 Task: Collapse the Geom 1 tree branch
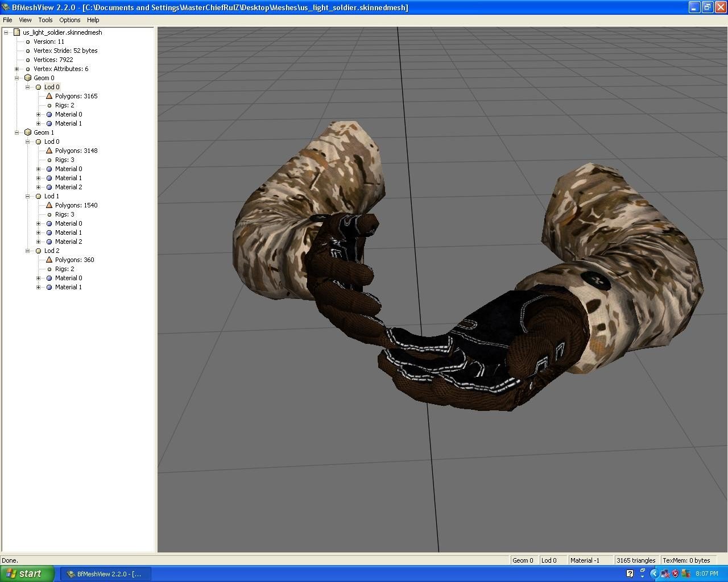coord(17,132)
